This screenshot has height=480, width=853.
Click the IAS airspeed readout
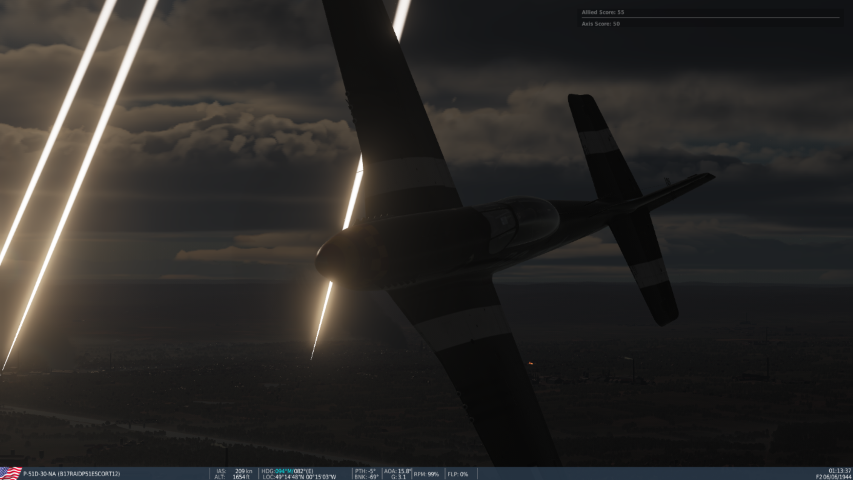[x=234, y=470]
